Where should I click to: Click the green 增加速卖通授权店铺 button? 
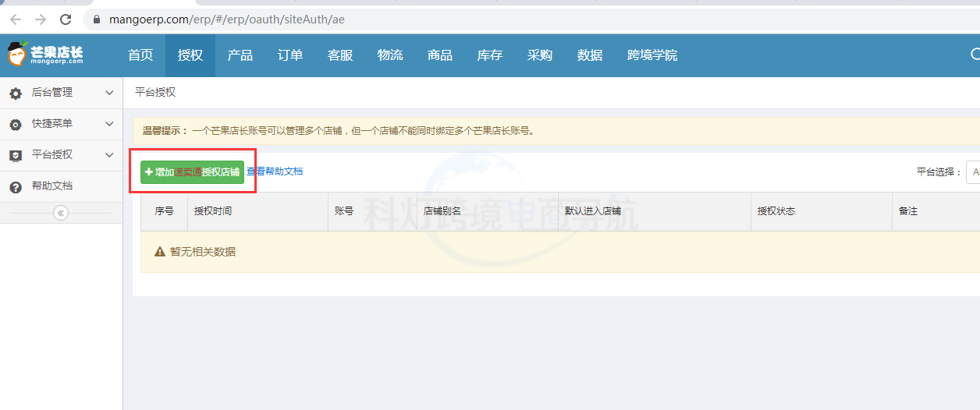click(192, 172)
